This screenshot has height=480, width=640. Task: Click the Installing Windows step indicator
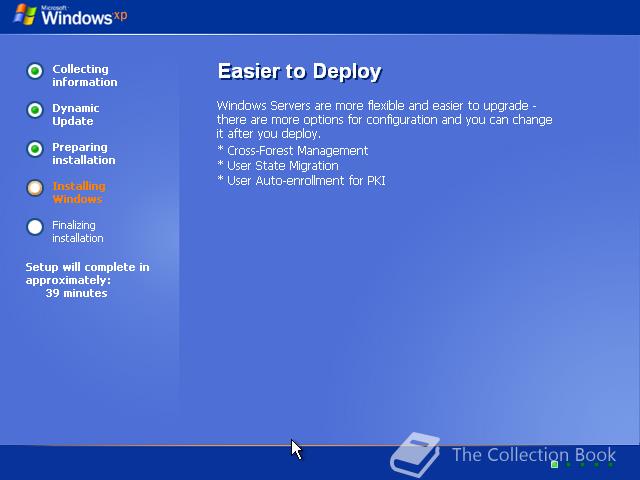(35, 188)
